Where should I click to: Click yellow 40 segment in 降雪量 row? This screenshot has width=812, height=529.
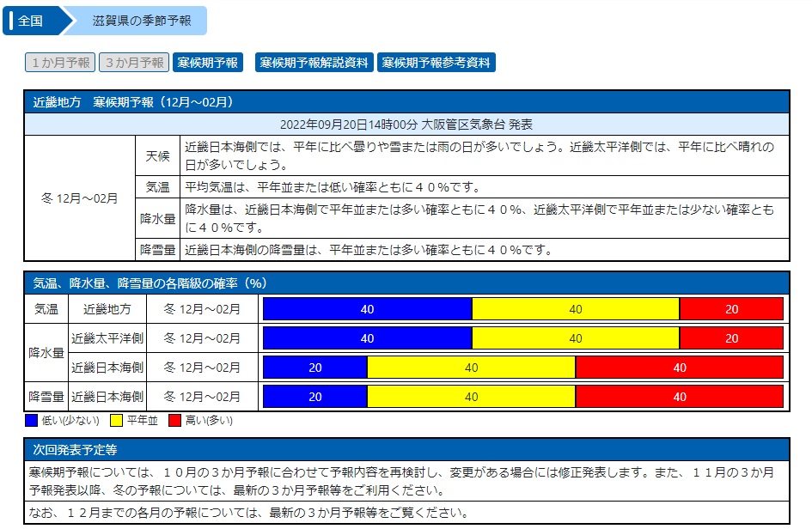(x=471, y=397)
